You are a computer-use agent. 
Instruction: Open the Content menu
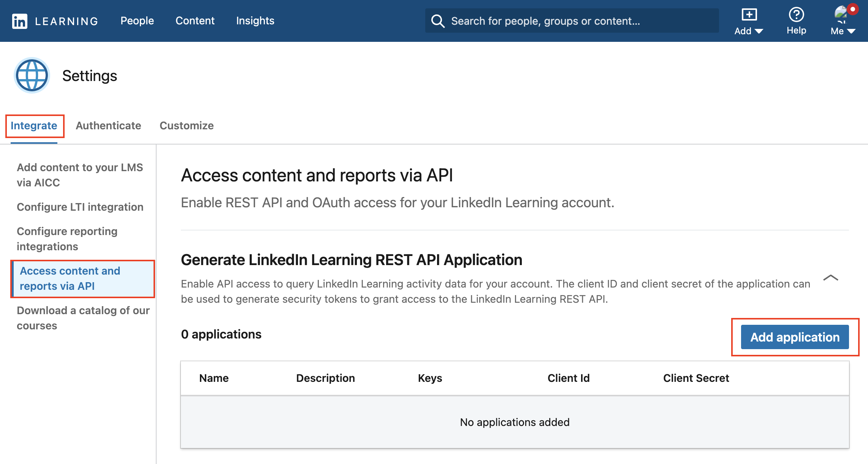point(195,21)
